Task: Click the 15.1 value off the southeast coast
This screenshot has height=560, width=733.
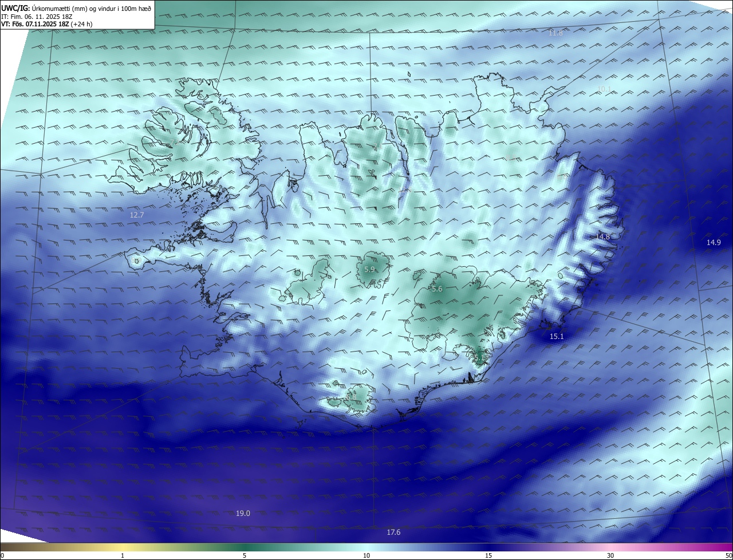Action: coord(557,337)
